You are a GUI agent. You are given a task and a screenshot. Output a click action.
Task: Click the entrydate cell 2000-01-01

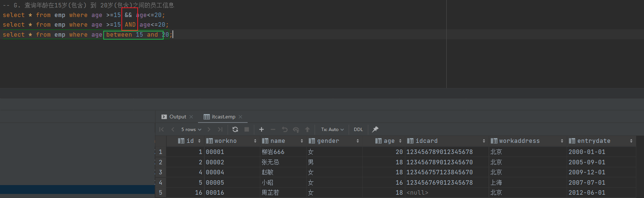[x=601, y=152]
